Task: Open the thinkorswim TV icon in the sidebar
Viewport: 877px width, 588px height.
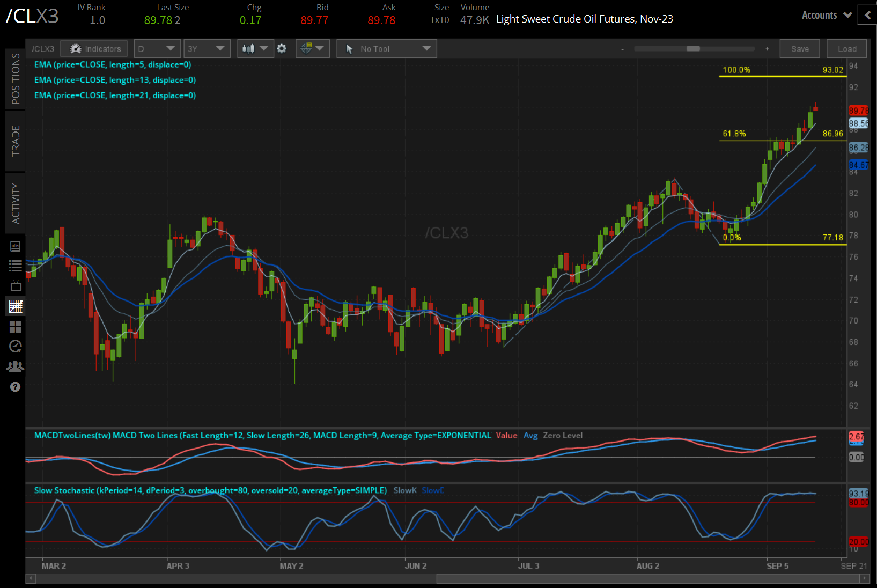Action: click(16, 285)
